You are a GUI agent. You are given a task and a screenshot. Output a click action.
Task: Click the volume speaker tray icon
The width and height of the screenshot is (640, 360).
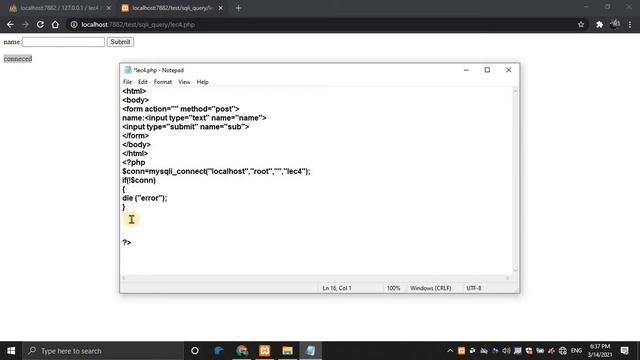pyautogui.click(x=506, y=351)
